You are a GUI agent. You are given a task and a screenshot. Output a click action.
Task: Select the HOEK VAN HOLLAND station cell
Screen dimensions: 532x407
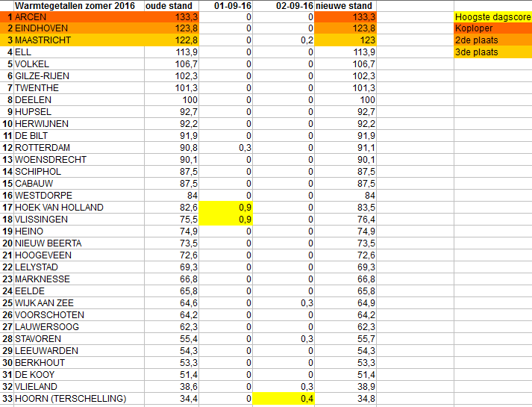[x=79, y=208]
